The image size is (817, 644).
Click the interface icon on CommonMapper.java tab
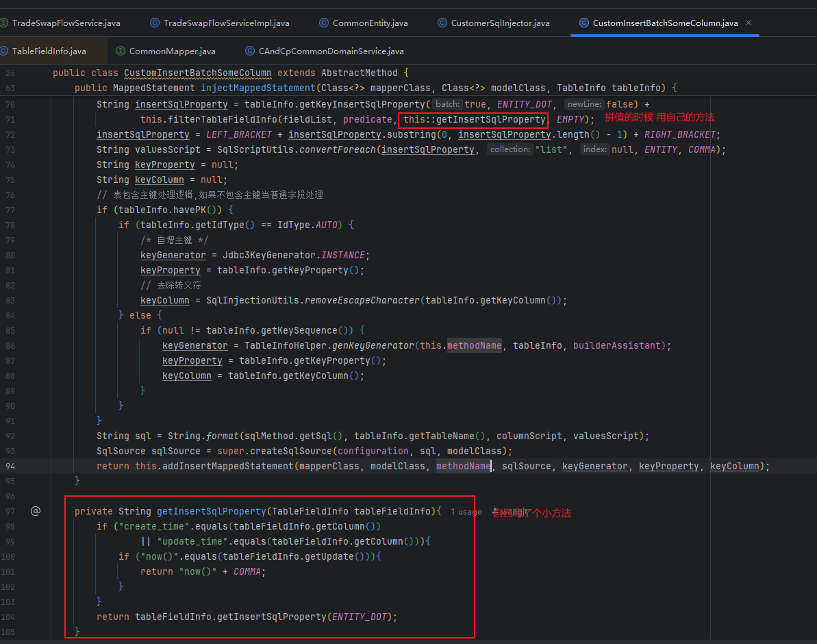tap(121, 51)
